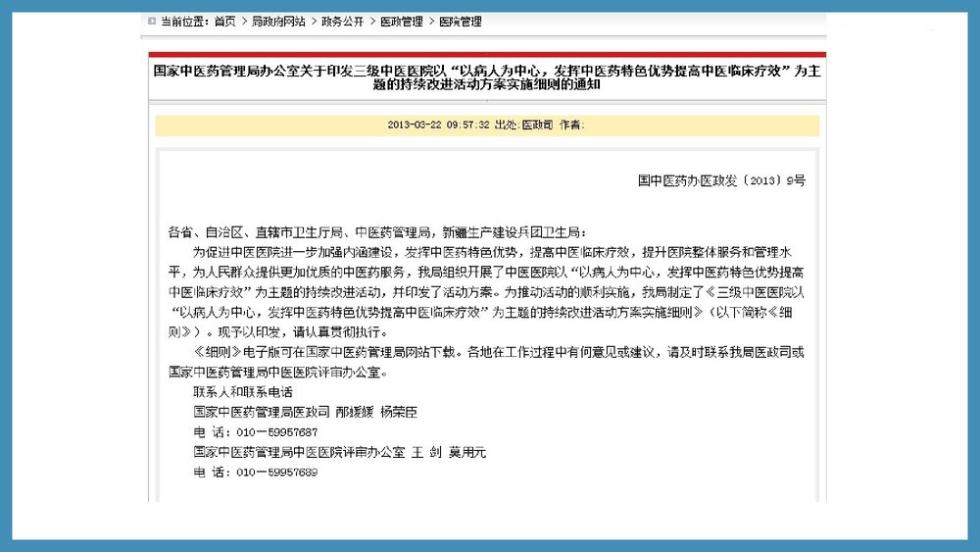Click the salutation line starting 各省、自治区
Image resolution: width=980 pixels, height=552 pixels.
click(377, 232)
